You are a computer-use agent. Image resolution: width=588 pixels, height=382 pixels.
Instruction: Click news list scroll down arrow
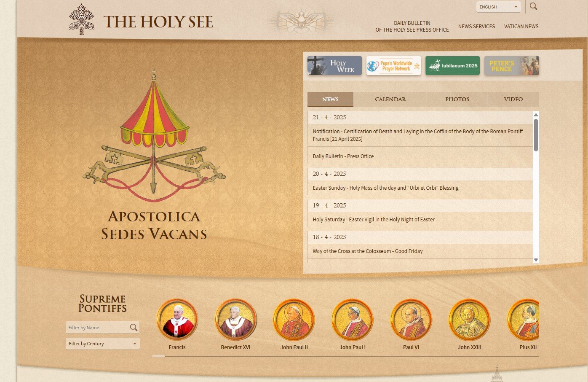(536, 260)
